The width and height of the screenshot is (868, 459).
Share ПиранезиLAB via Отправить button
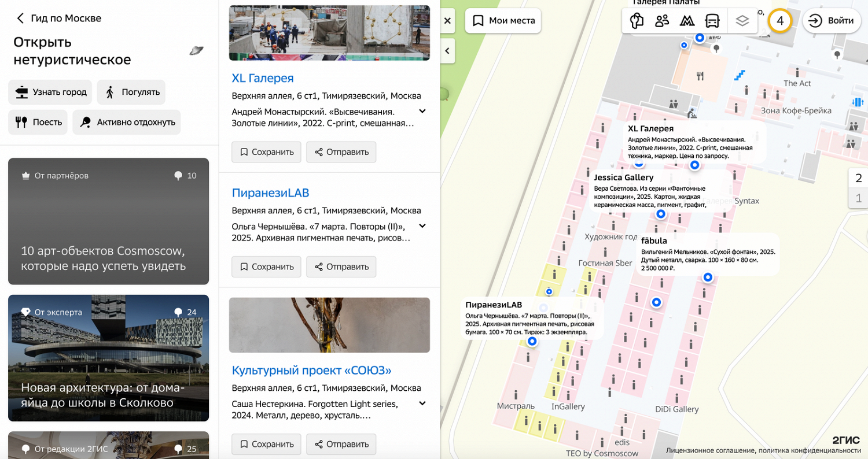click(341, 266)
